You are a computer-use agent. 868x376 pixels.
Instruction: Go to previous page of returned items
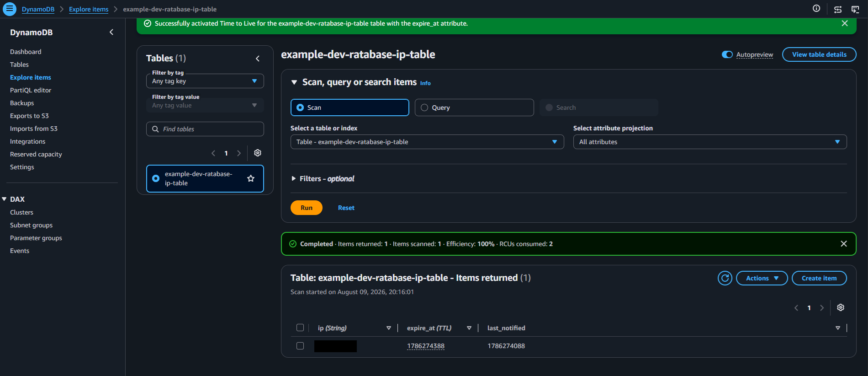796,308
